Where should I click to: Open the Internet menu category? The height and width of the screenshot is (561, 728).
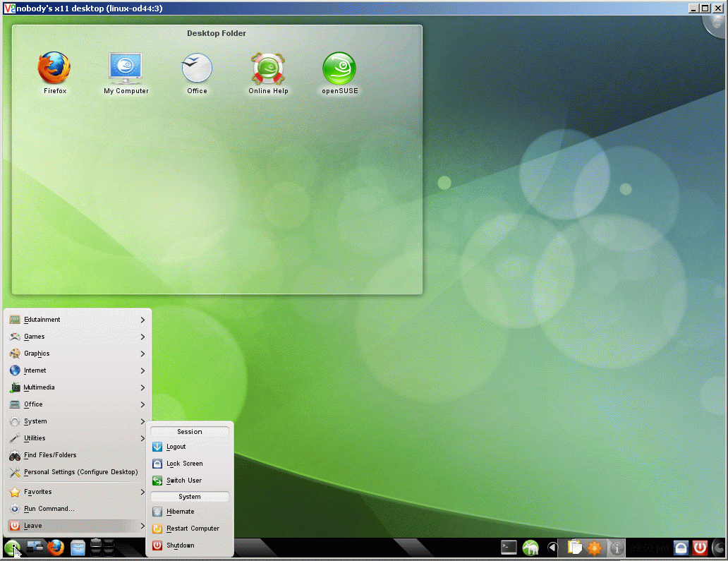(x=78, y=370)
